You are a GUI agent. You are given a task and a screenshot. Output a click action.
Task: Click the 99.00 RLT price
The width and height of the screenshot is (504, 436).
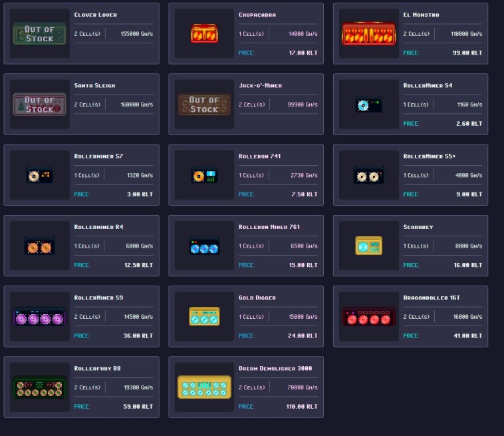[467, 53]
